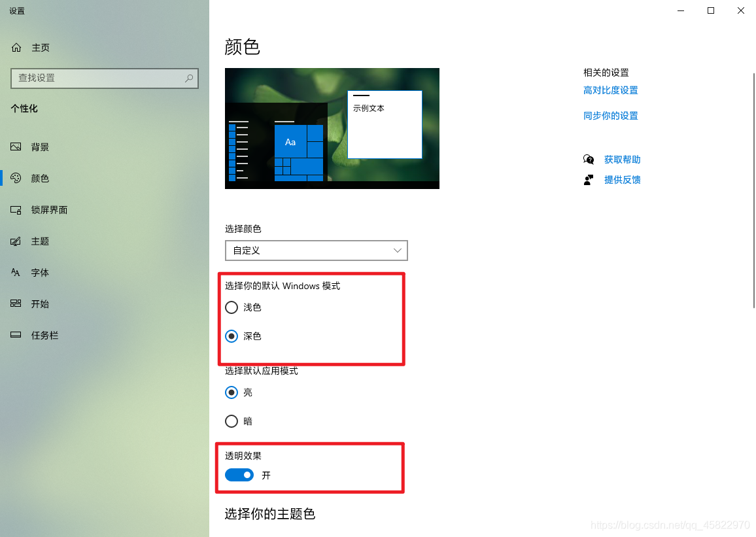
Task: Open the 选择颜色 dropdown showing 自定义
Action: point(317,250)
